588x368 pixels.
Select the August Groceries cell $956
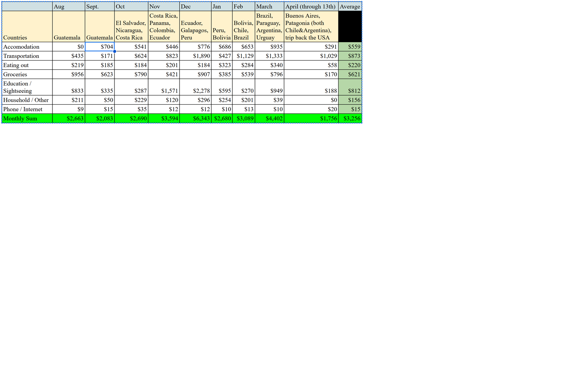(69, 74)
